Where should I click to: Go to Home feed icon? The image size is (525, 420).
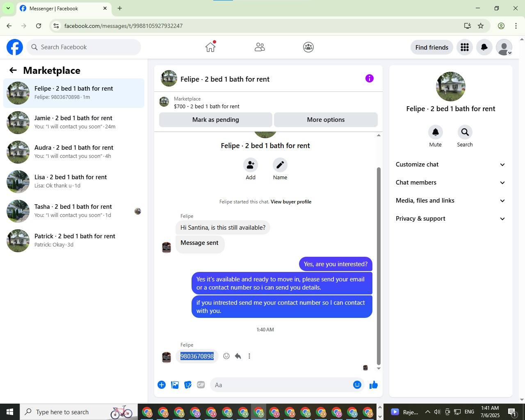coord(210,47)
